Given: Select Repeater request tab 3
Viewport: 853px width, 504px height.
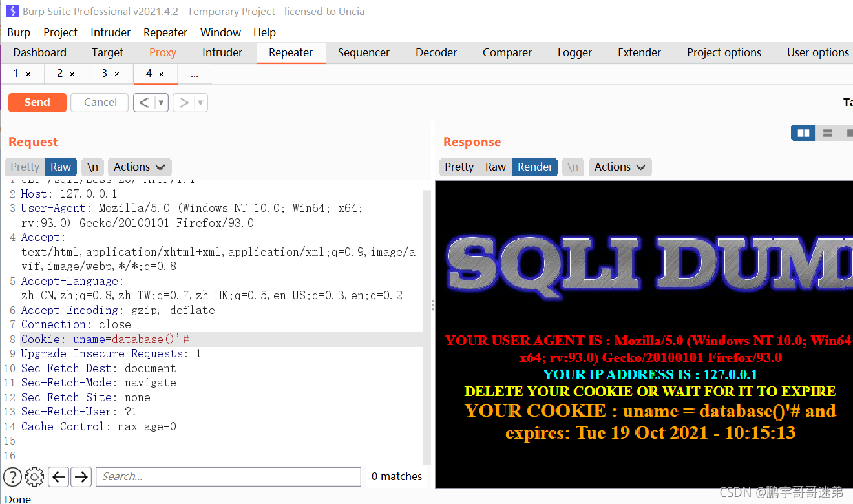Looking at the screenshot, I should click(x=105, y=74).
